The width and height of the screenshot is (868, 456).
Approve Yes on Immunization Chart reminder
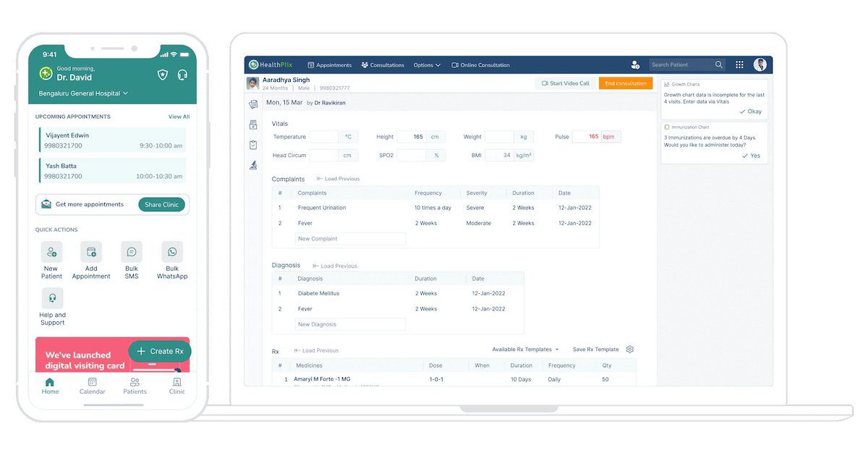click(752, 155)
